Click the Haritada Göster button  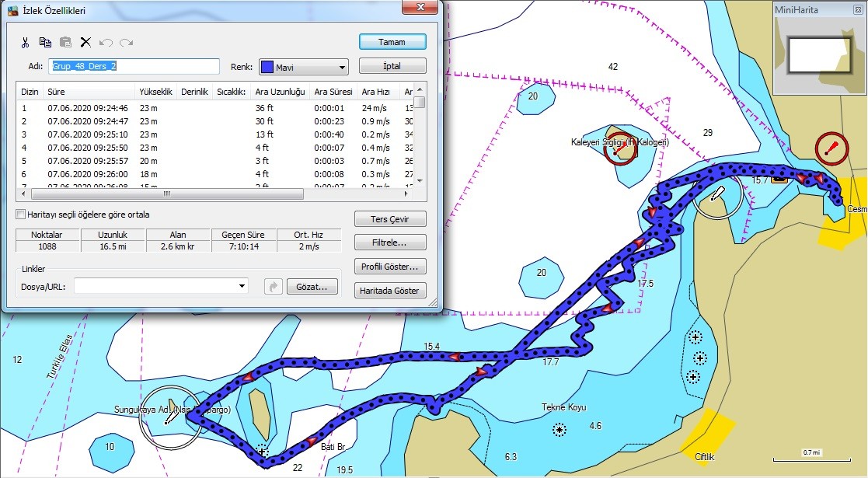(x=390, y=290)
